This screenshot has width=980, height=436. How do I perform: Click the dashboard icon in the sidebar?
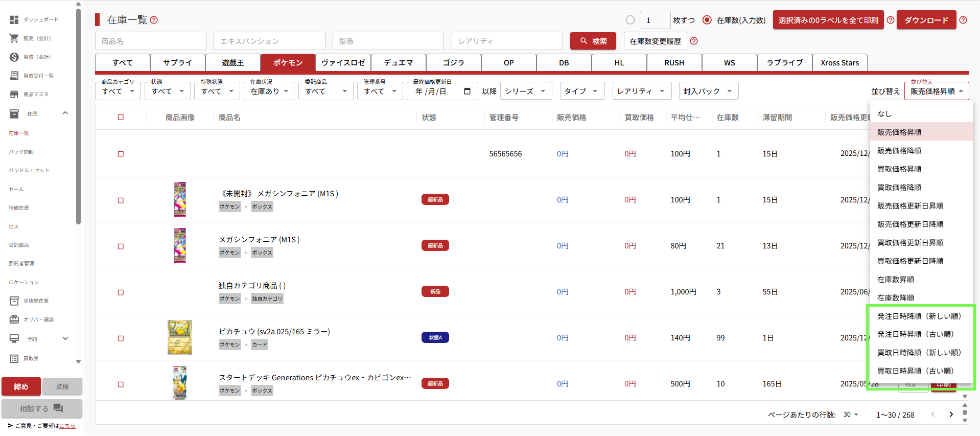(x=14, y=20)
